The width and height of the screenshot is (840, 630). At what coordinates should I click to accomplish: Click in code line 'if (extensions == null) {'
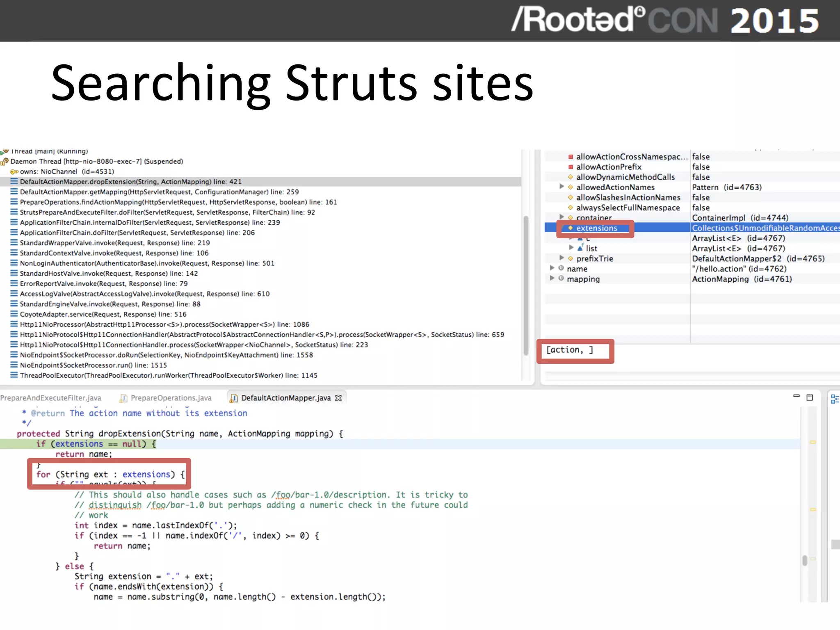[96, 444]
